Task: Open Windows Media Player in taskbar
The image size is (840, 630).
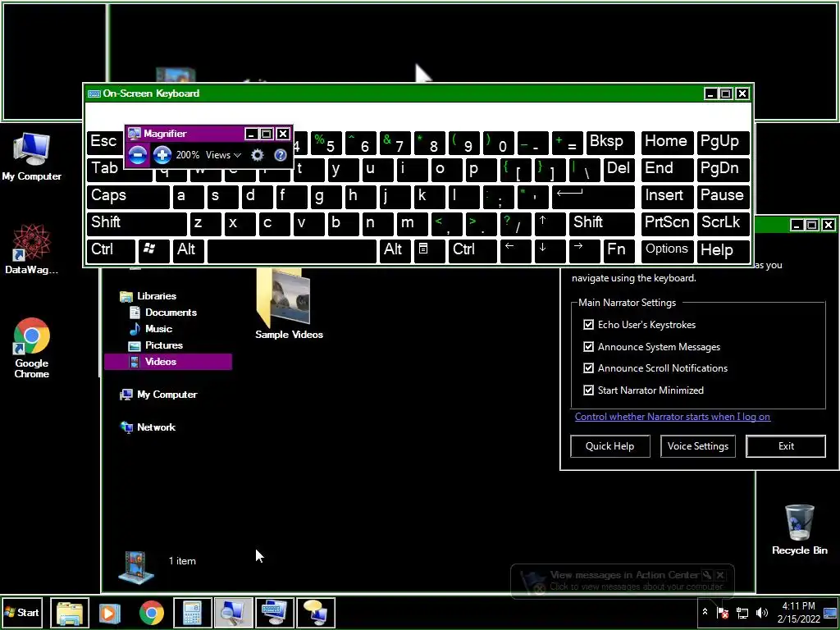Action: pos(110,612)
